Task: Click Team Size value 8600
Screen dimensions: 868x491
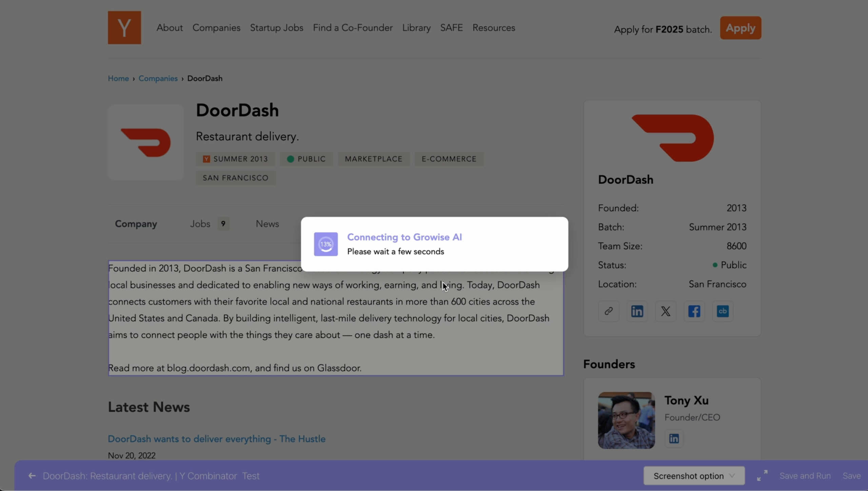Action: pos(736,246)
